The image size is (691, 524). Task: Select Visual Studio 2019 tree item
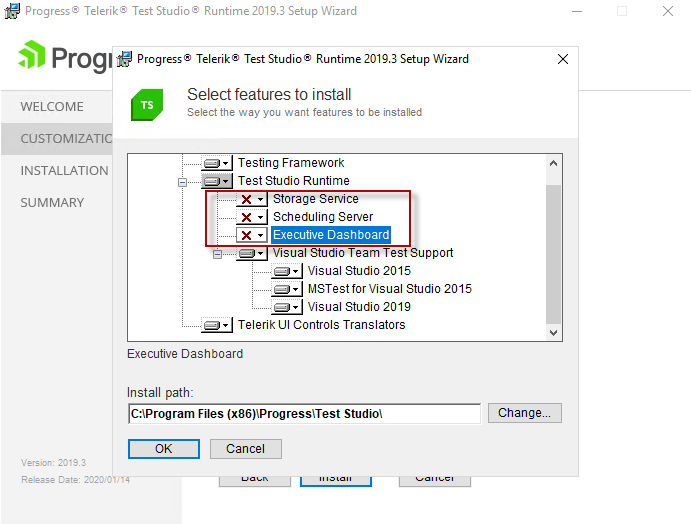coord(359,307)
